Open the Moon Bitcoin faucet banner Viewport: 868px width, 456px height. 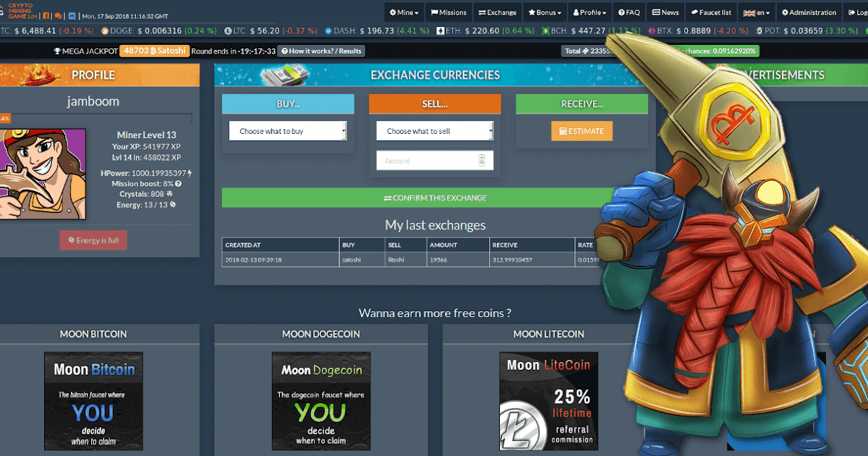coord(93,402)
